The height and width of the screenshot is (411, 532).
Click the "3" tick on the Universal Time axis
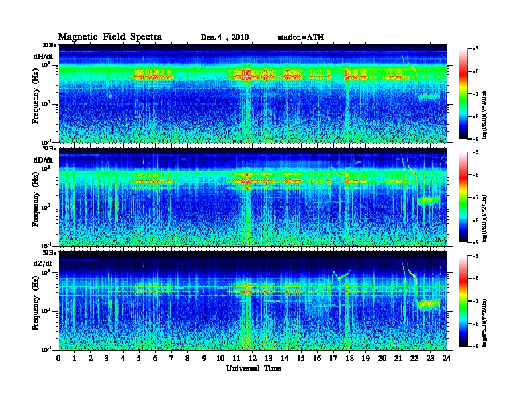pos(107,359)
